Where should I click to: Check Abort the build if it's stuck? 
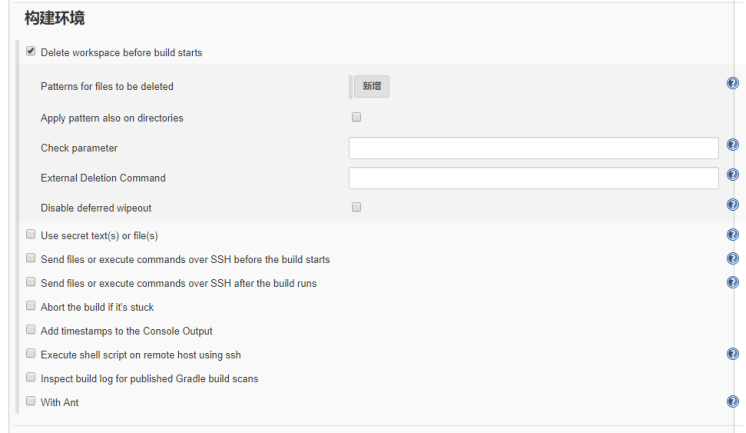(31, 307)
